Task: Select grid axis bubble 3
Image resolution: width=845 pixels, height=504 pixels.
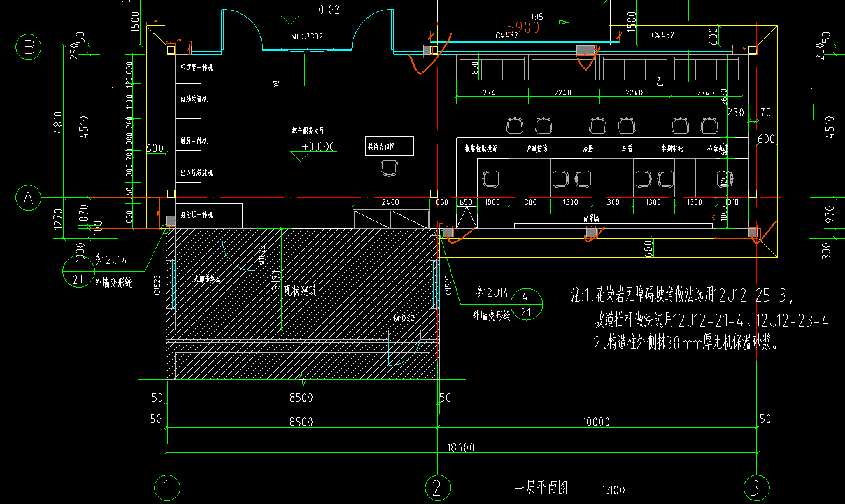Action: 756,488
